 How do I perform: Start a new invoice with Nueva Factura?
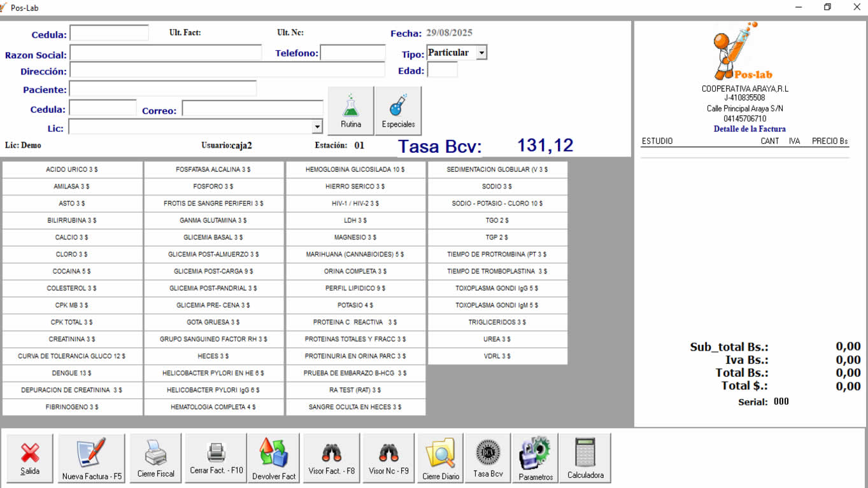[x=92, y=457]
